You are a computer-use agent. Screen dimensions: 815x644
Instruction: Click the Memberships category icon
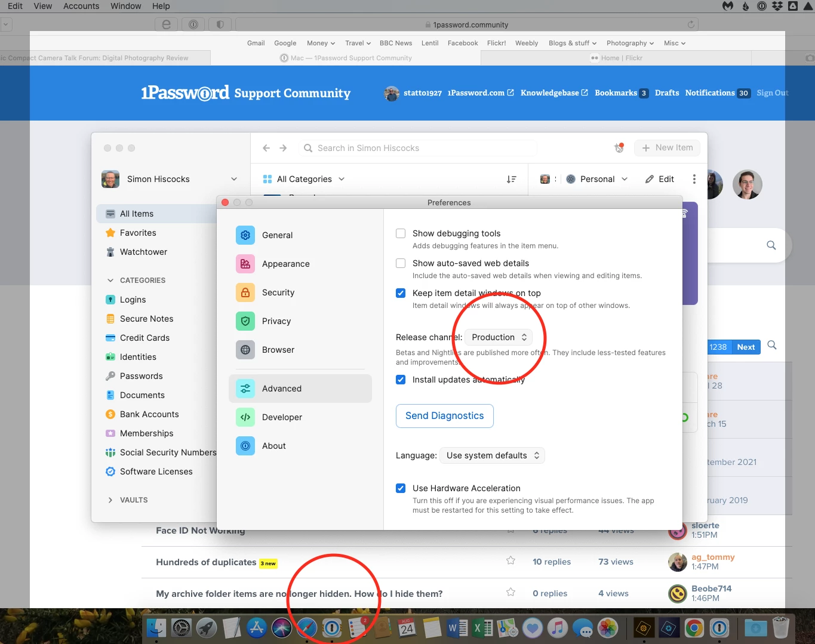pyautogui.click(x=110, y=433)
